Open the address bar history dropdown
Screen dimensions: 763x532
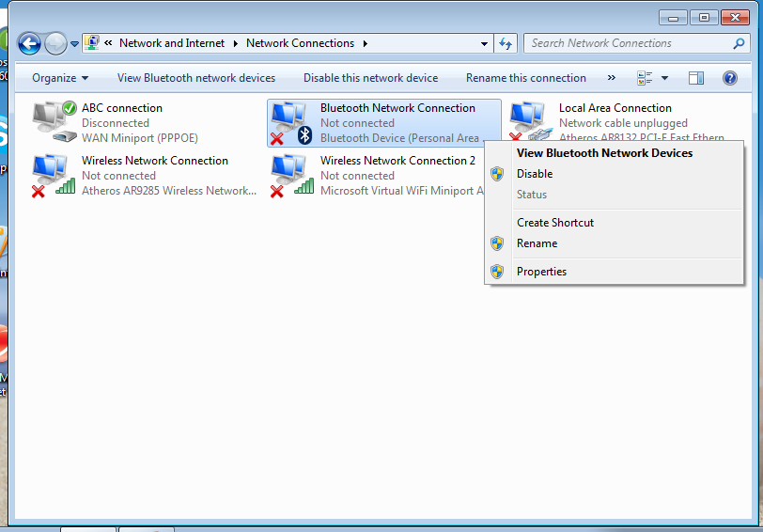click(x=484, y=44)
